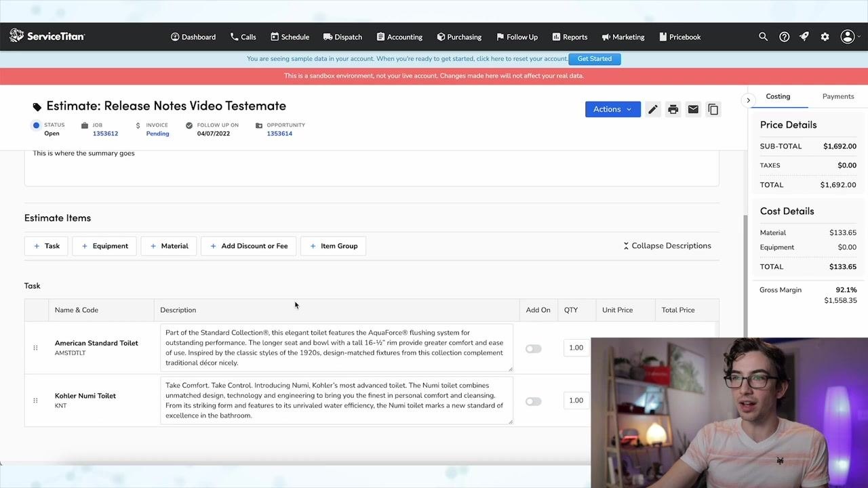Toggle Add On for American Standard Toilet

[534, 348]
